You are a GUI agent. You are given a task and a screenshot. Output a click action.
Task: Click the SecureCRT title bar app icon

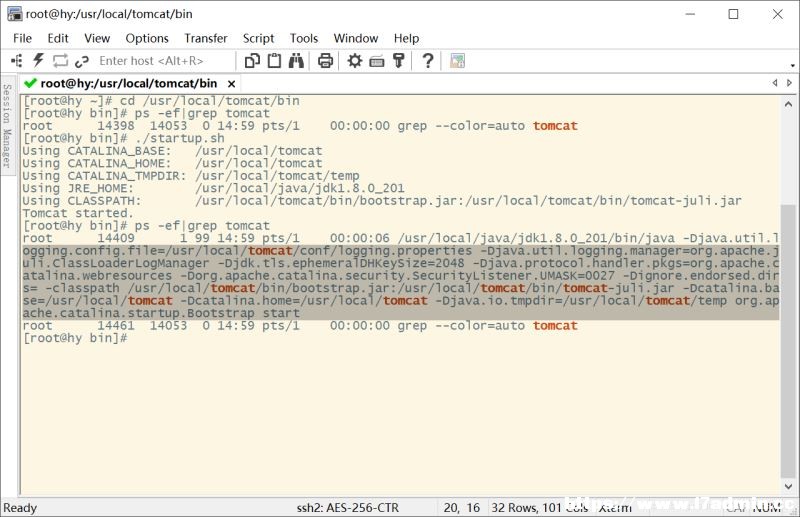(14, 14)
